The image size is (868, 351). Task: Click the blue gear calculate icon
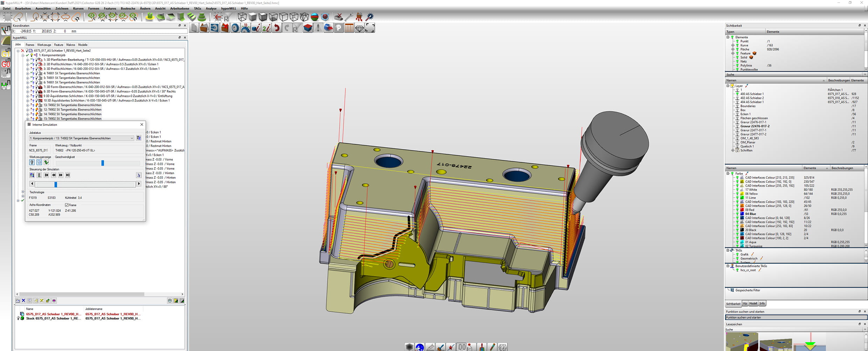(x=235, y=28)
